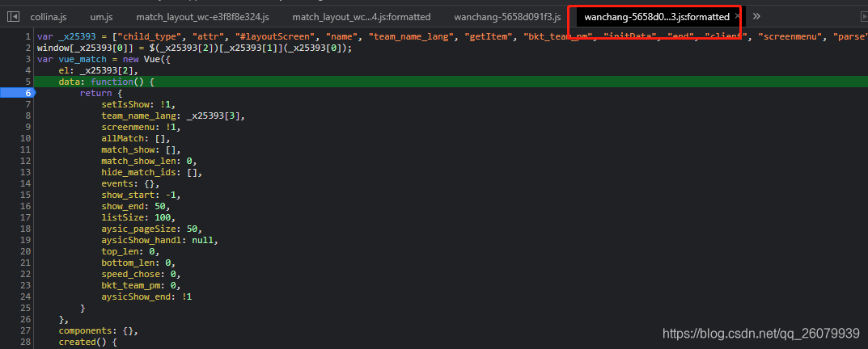The width and height of the screenshot is (868, 349).
Task: Set a breakpoint on line number 7
Action: (28, 104)
